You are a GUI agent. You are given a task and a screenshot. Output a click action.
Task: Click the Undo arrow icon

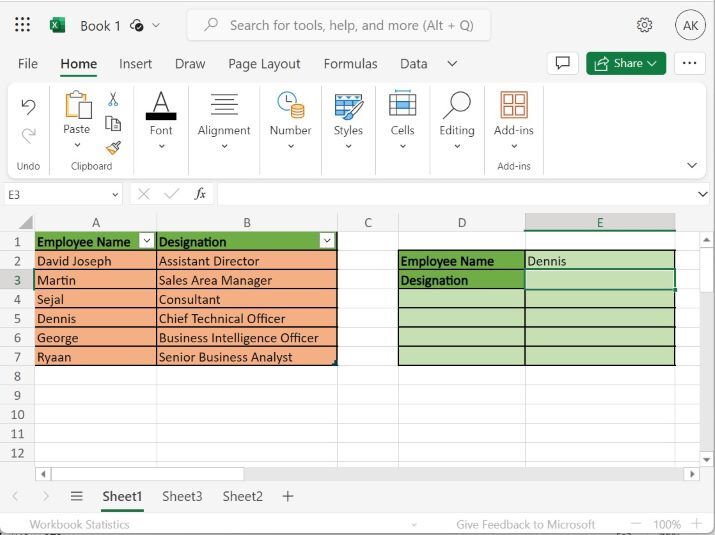(x=28, y=107)
